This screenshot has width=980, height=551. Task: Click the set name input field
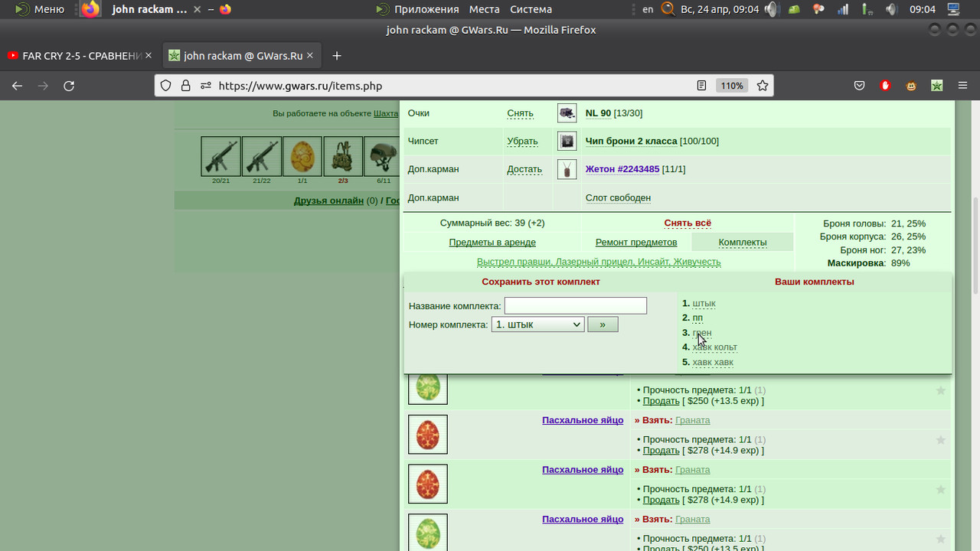(x=576, y=305)
